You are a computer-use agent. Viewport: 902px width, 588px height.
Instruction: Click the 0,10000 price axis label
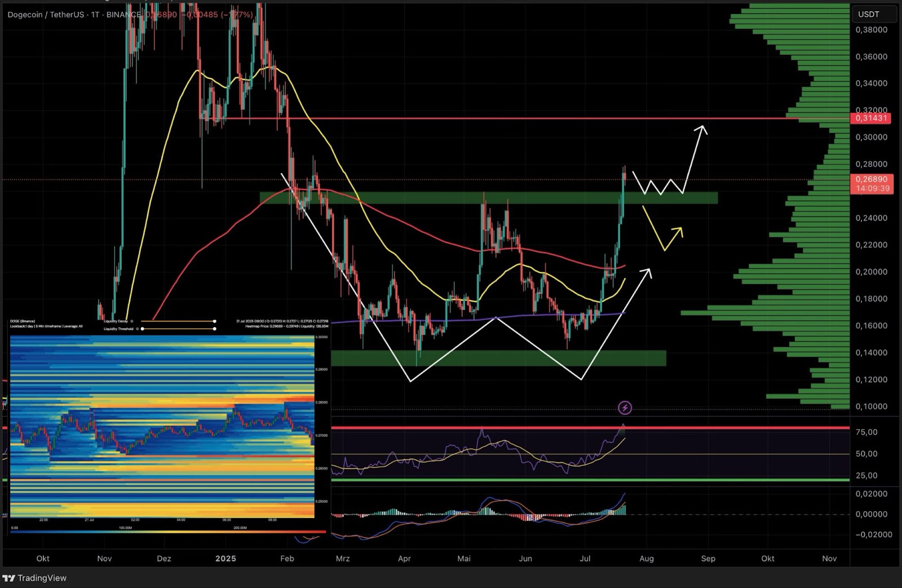coord(872,406)
